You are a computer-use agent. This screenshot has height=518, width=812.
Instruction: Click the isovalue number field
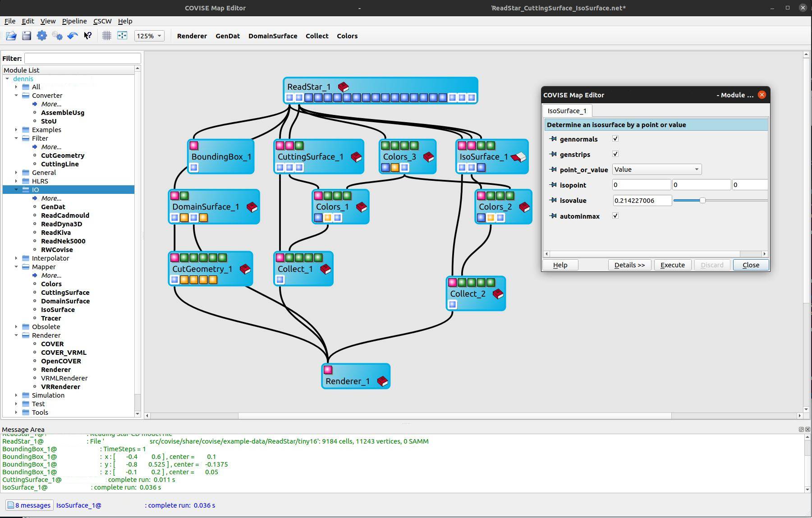(x=642, y=201)
